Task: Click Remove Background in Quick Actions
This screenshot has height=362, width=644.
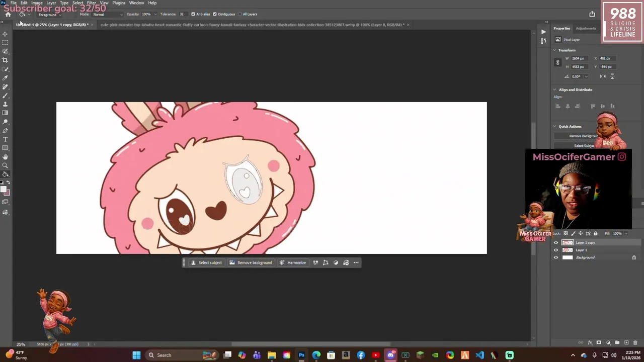Action: click(x=584, y=136)
